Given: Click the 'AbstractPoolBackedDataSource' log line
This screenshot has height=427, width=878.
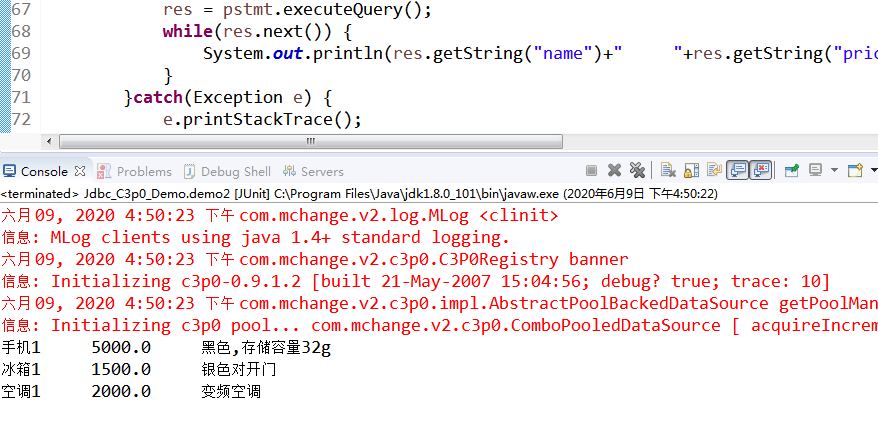Looking at the screenshot, I should pyautogui.click(x=439, y=303).
